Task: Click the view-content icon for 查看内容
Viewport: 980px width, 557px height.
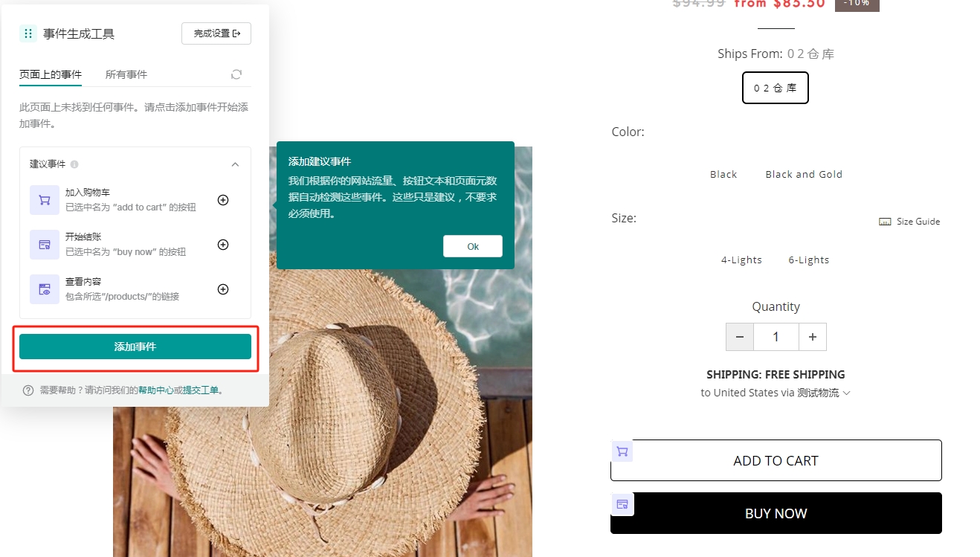Action: coord(45,289)
